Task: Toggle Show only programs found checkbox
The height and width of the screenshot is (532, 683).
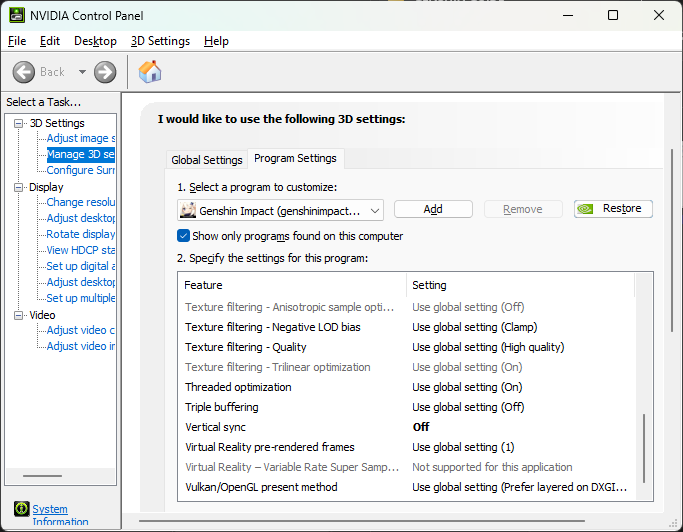Action: click(183, 236)
